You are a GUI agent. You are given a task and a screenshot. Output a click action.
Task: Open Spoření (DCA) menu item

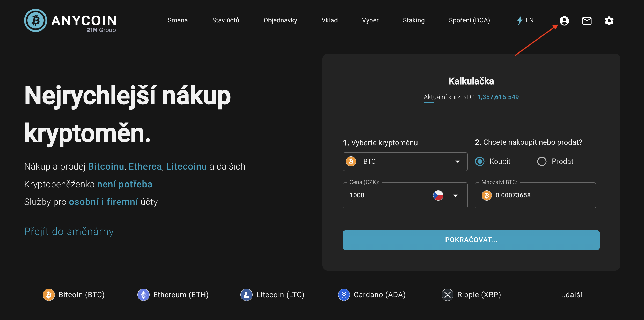coord(469,20)
